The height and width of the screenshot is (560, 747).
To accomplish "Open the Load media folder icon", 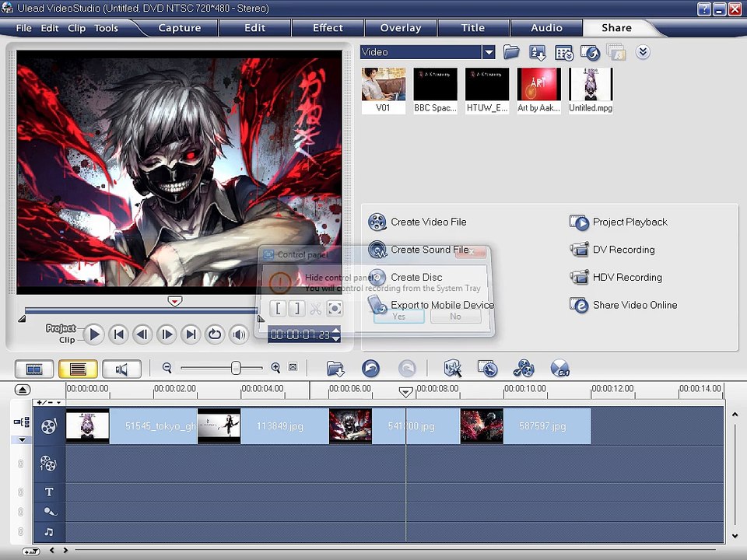I will coord(511,52).
